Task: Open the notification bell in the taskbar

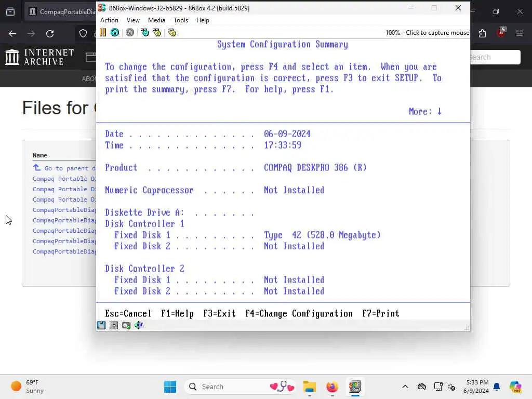Action: click(497, 387)
